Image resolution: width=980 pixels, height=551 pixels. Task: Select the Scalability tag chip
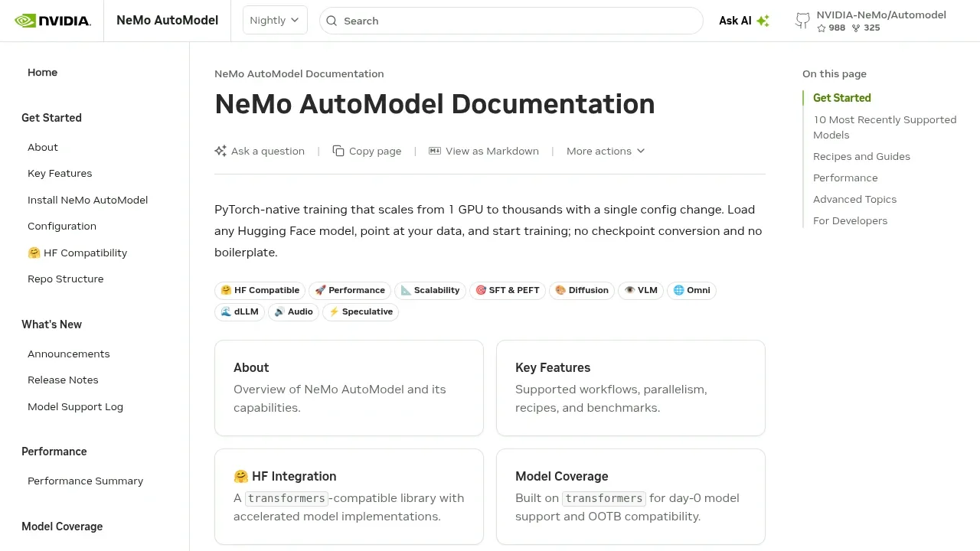(430, 290)
